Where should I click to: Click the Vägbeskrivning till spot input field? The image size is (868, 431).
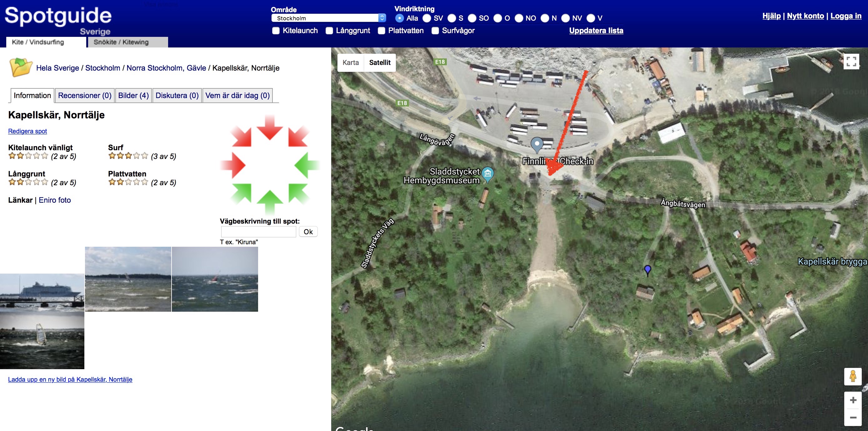point(258,232)
